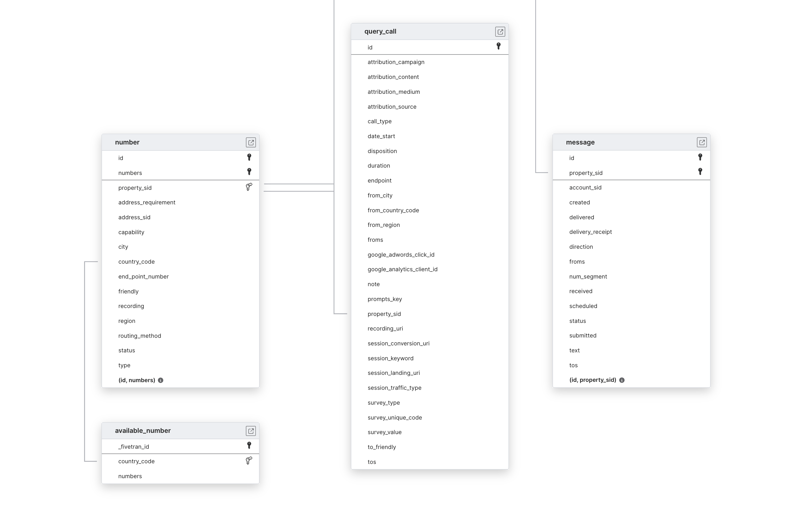The image size is (812, 507).
Task: Click the primary key icon next to message id
Action: 699,157
